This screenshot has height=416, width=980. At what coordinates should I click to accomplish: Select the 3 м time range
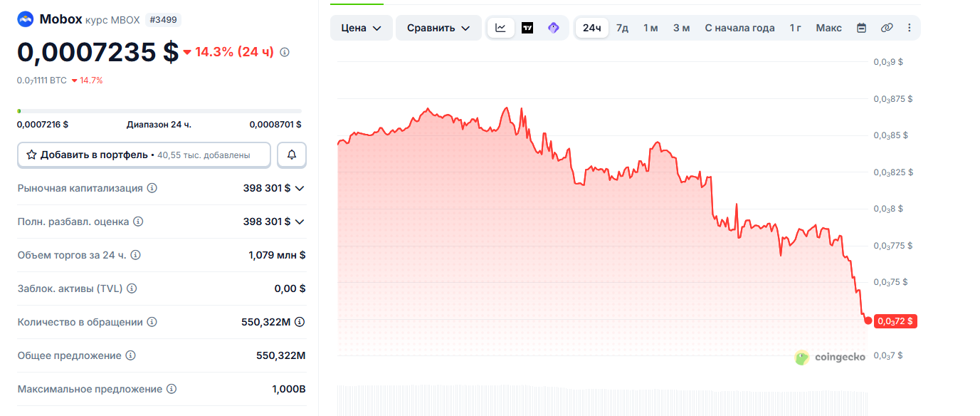click(x=682, y=28)
